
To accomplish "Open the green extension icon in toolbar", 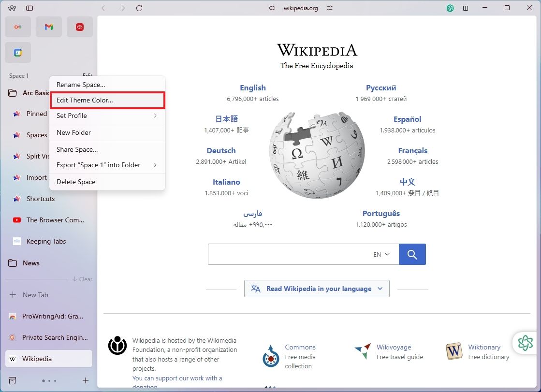I will (449, 8).
